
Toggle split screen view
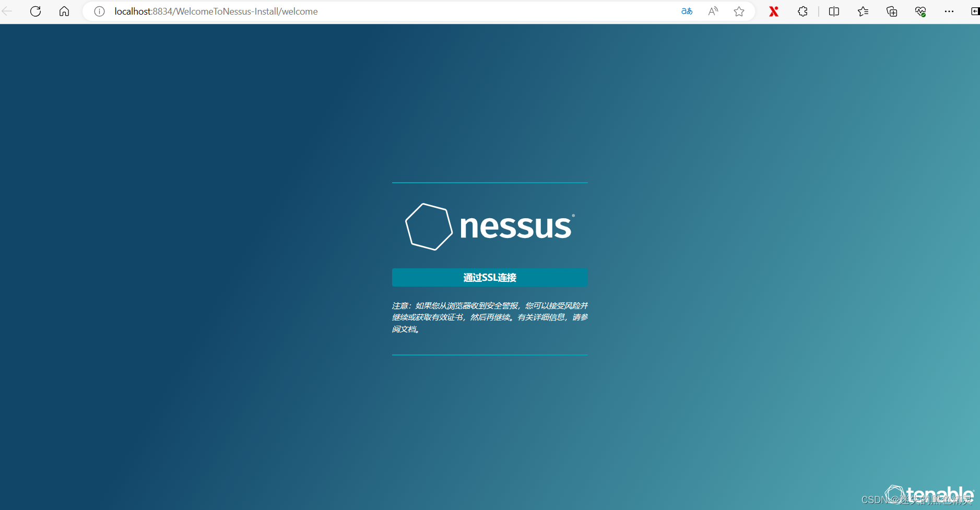(x=834, y=11)
